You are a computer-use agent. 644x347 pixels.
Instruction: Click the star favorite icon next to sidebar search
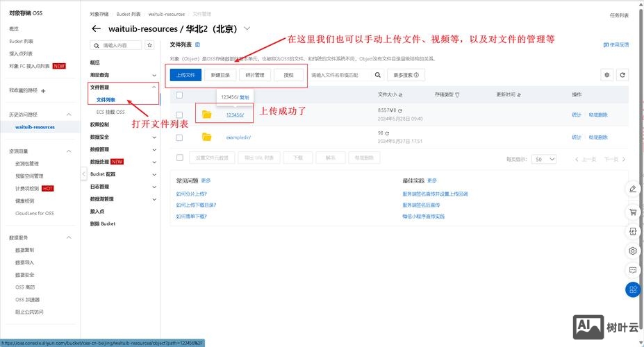[150, 45]
